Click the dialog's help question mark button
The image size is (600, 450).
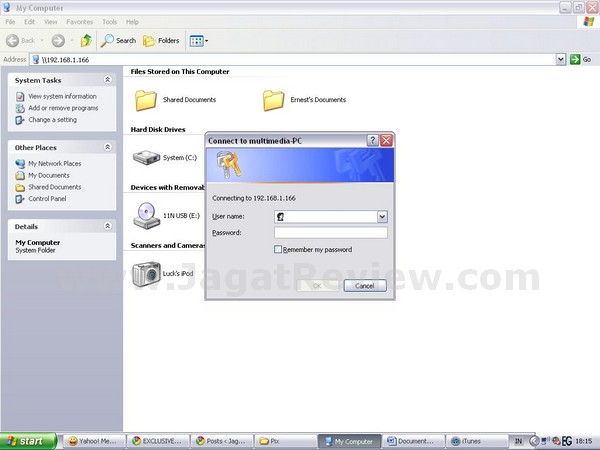tap(372, 141)
